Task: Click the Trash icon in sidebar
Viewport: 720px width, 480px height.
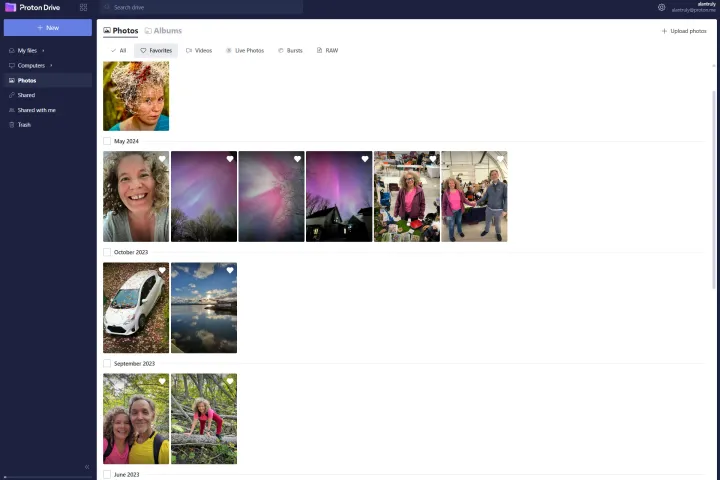Action: [x=11, y=125]
